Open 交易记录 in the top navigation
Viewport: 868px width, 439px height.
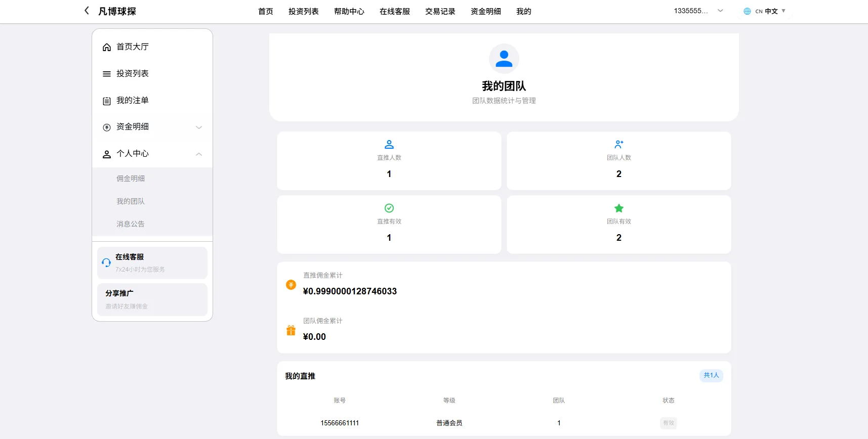[440, 11]
